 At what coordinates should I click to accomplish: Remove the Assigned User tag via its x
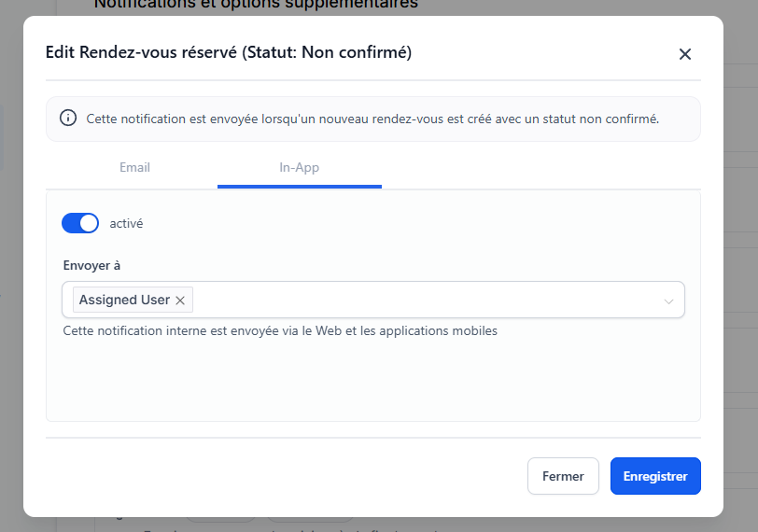coord(180,301)
